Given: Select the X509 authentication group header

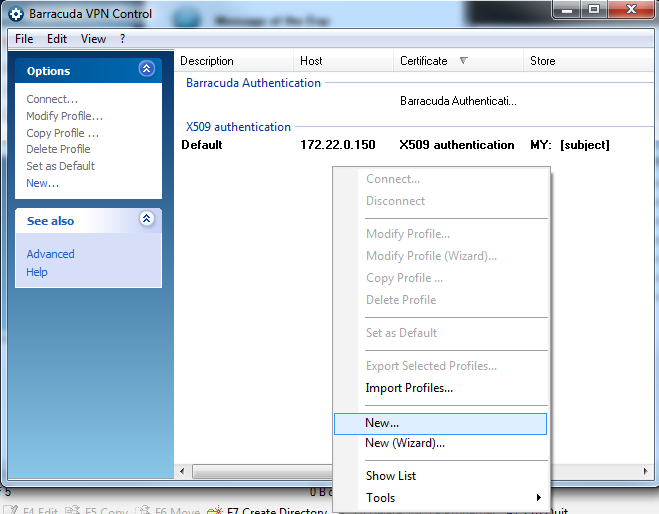Looking at the screenshot, I should [x=238, y=127].
